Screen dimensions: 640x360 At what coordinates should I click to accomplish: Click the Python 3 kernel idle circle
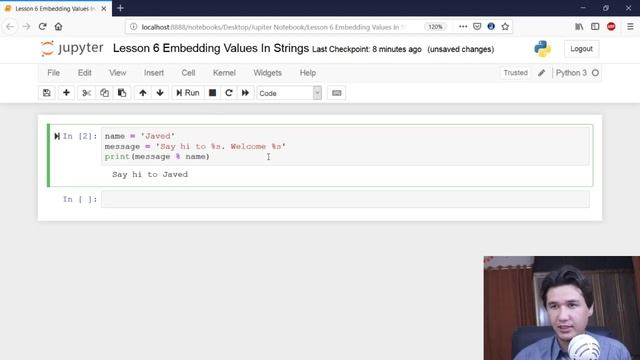[595, 73]
